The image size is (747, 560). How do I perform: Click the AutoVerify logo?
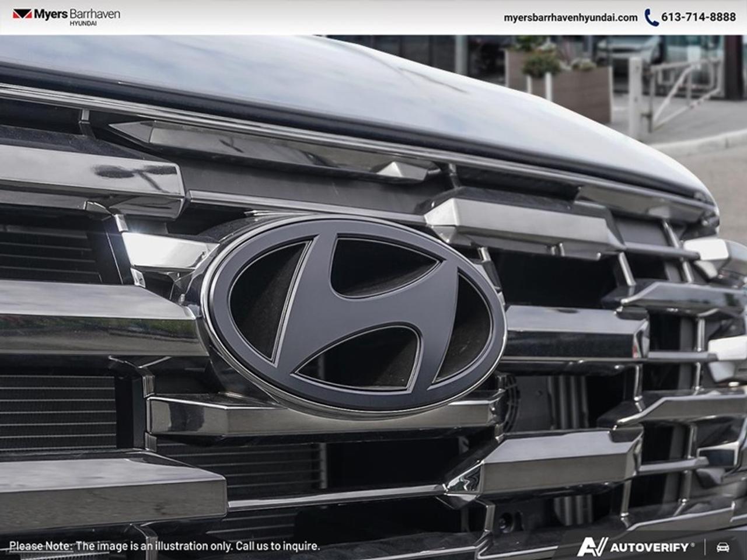click(636, 547)
